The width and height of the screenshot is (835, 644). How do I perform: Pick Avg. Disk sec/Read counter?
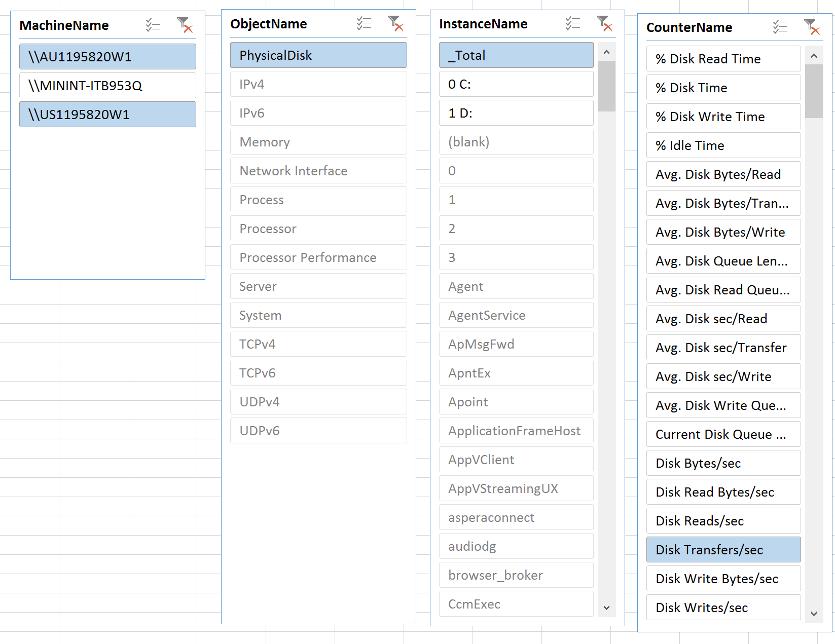click(723, 318)
